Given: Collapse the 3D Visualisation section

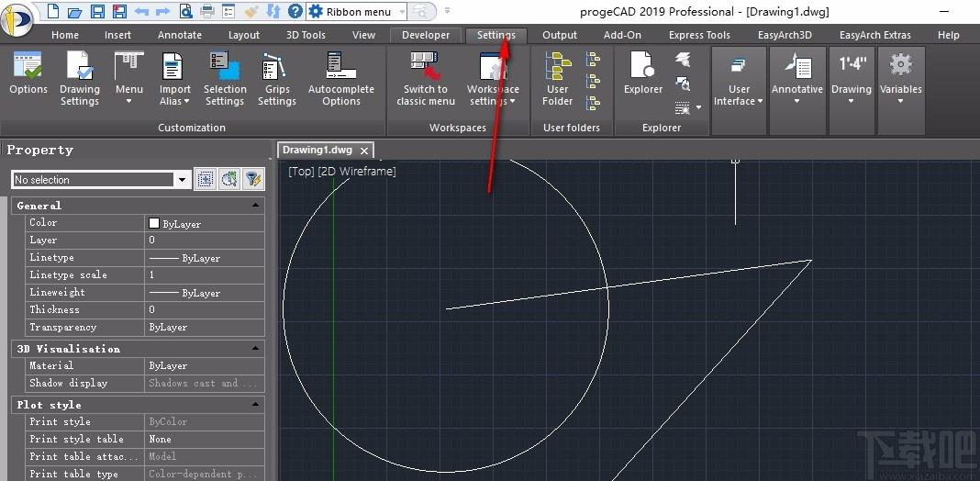Looking at the screenshot, I should 256,349.
